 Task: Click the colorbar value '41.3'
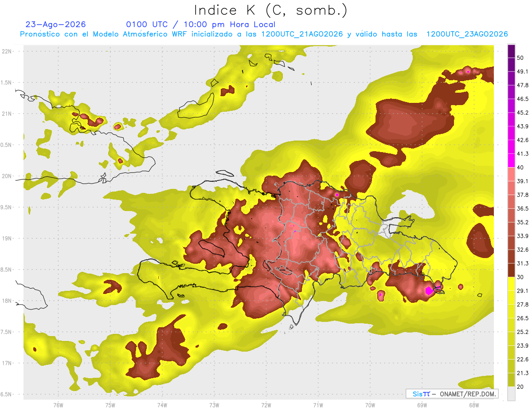[x=523, y=154]
